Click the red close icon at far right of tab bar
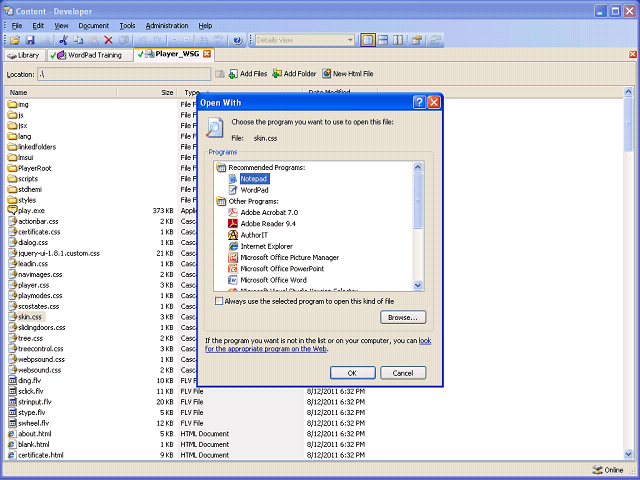This screenshot has height=480, width=640. point(633,54)
